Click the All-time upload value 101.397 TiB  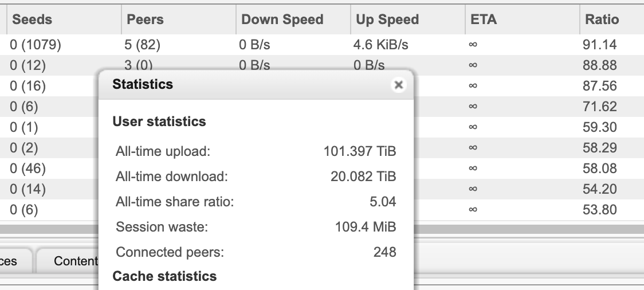click(x=359, y=152)
